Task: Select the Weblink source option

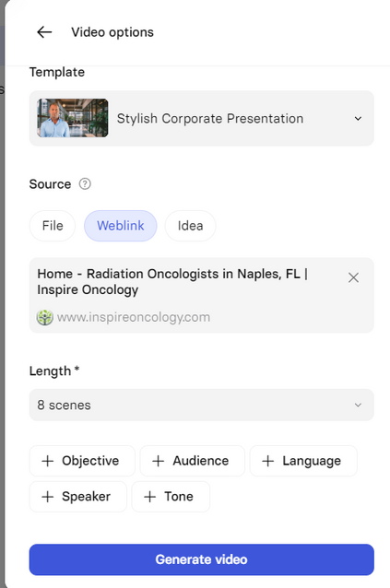Action: (121, 226)
